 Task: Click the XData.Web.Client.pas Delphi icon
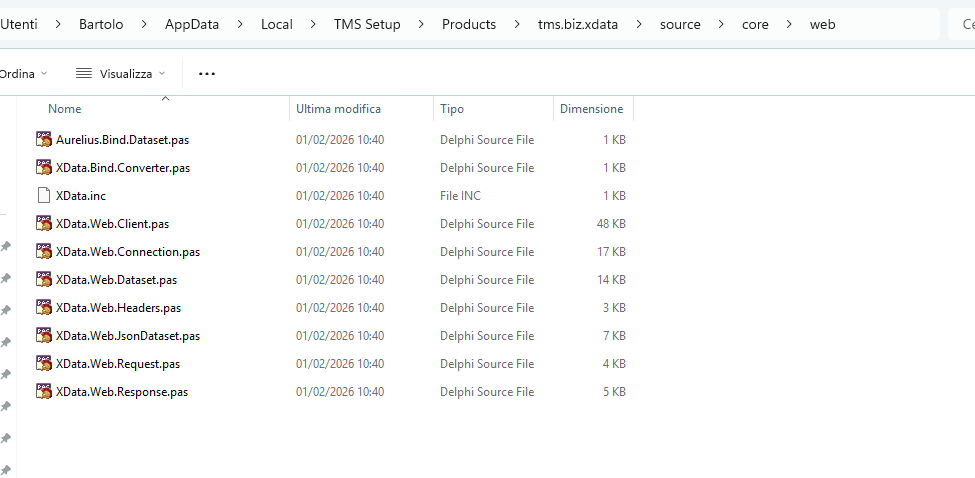click(x=43, y=224)
